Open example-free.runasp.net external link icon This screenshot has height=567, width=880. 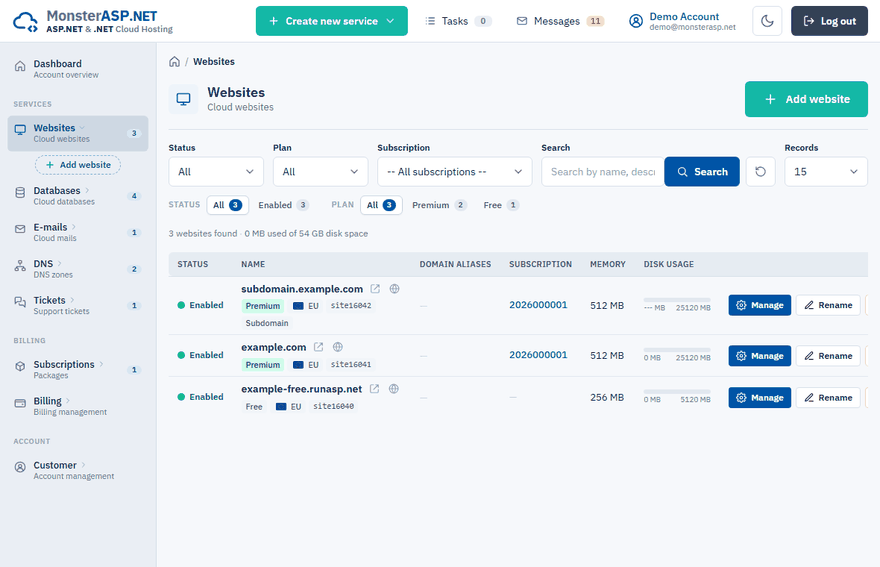click(374, 389)
